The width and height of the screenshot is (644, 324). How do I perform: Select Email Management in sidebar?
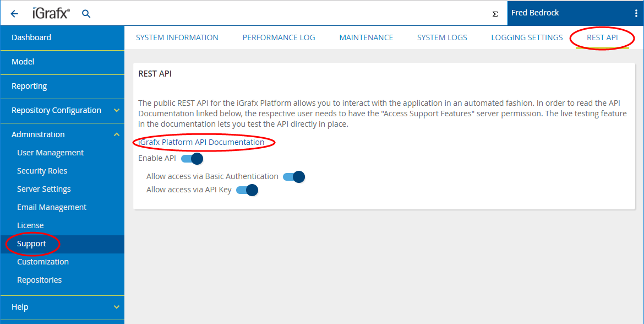click(x=52, y=207)
